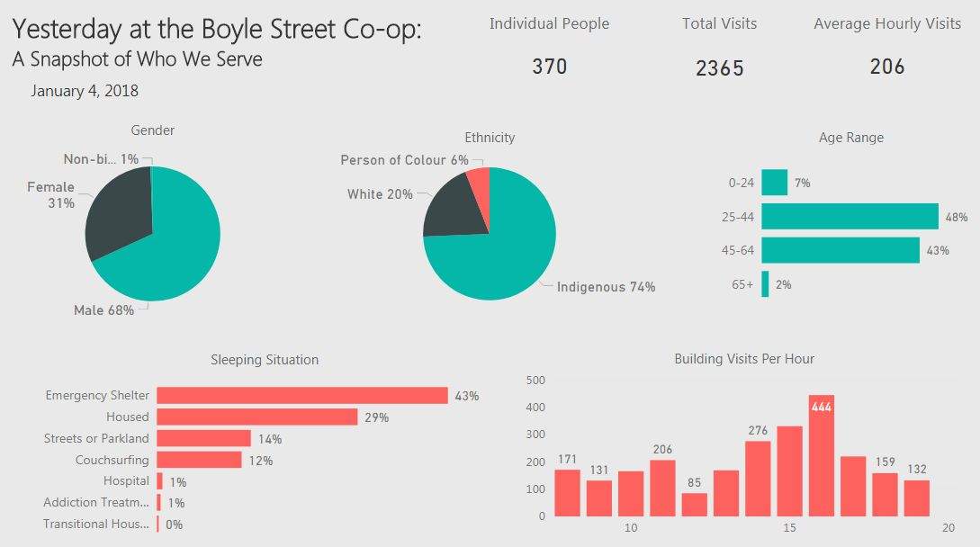Click the Non-bi... 1% gender label

click(102, 158)
